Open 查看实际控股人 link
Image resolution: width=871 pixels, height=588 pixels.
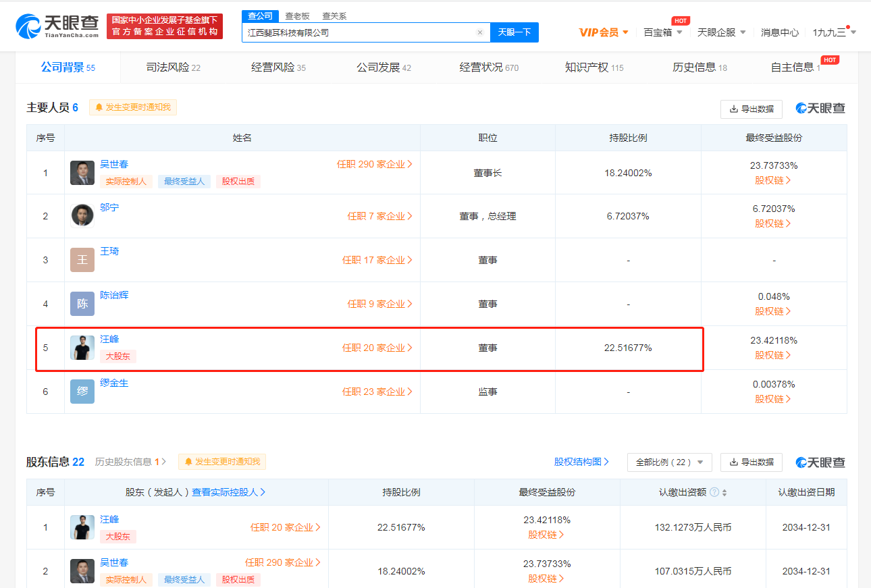point(229,492)
